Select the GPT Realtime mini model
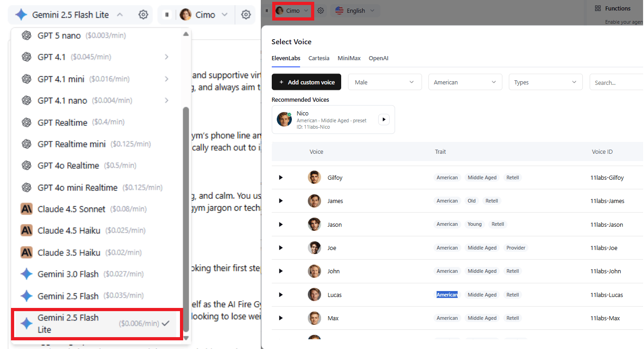Viewport: 644px width, 349px height. [x=96, y=144]
